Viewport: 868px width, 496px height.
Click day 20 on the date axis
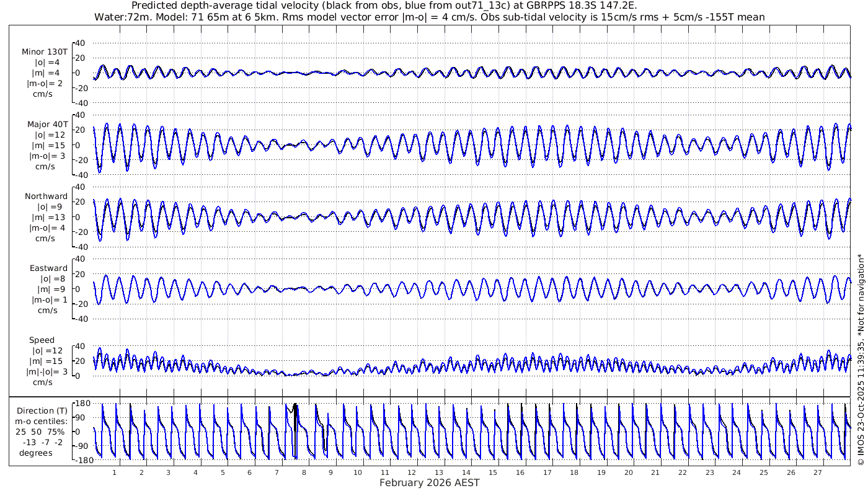point(628,472)
